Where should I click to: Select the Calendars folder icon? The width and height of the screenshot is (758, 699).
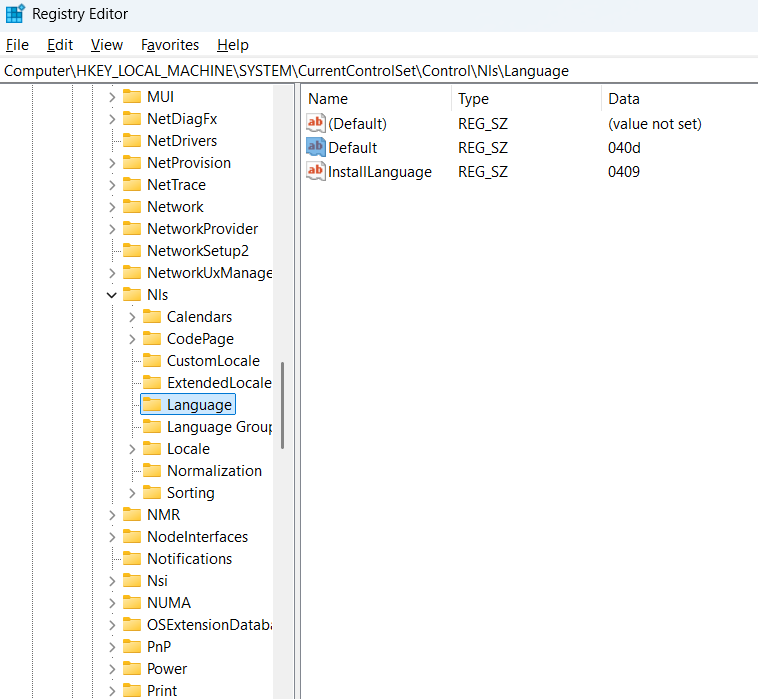tap(152, 317)
